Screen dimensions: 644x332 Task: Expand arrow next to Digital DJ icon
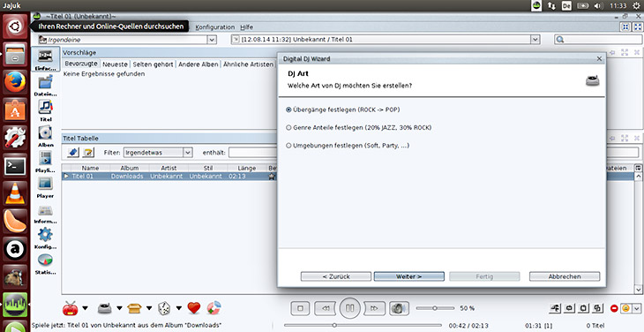coord(119,308)
